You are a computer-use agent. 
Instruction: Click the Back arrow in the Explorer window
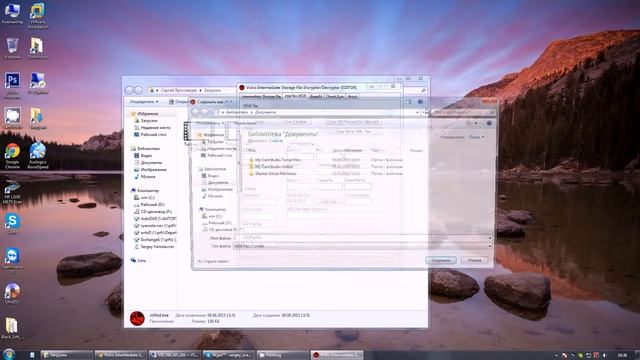[x=130, y=90]
